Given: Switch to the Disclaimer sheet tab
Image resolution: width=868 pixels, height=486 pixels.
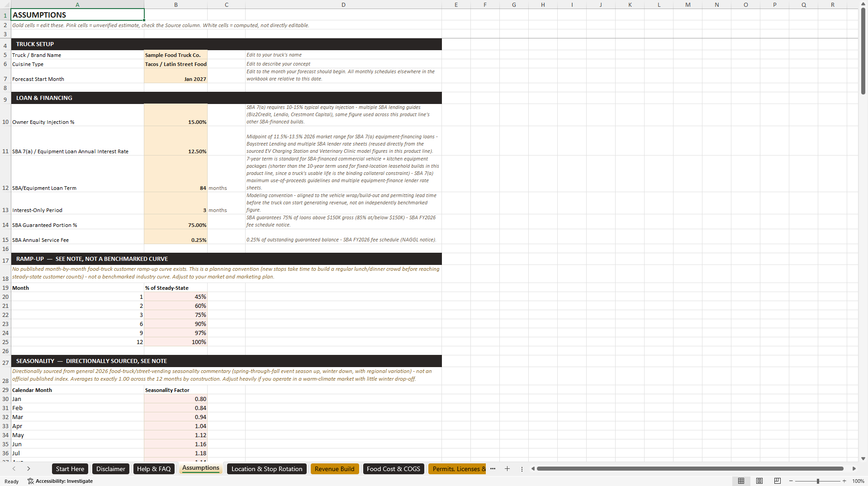Looking at the screenshot, I should [110, 469].
